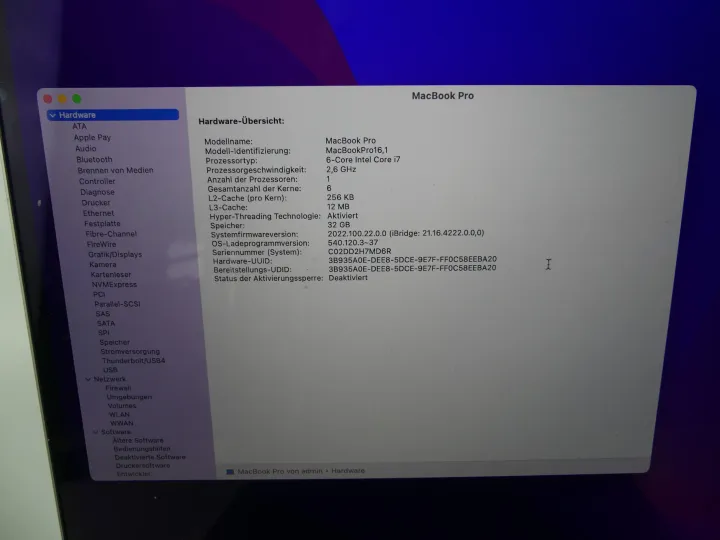This screenshot has height=540, width=720.
Task: Open the Audio hardware entry
Action: [x=86, y=148]
